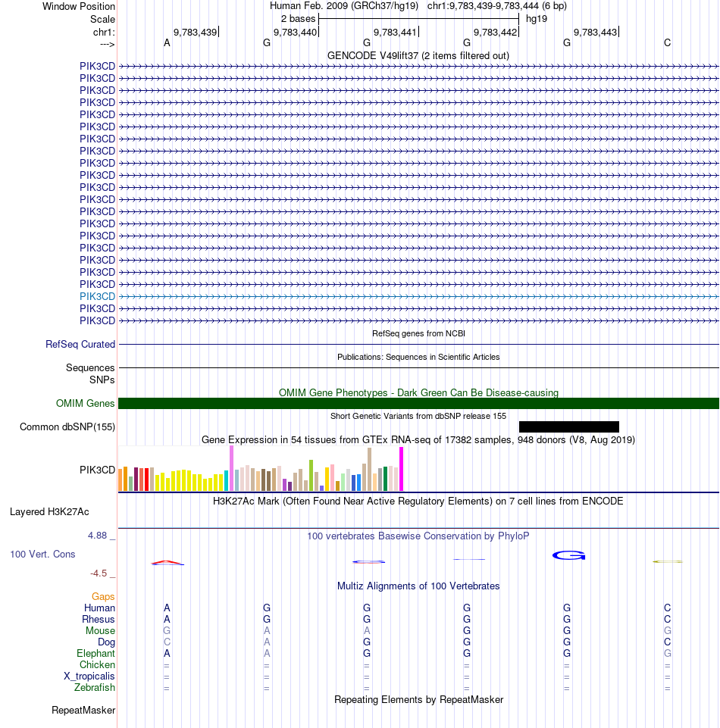Viewport: 720px width, 728px height.
Task: Click the hg19 label beside the scale bar
Action: pyautogui.click(x=537, y=19)
